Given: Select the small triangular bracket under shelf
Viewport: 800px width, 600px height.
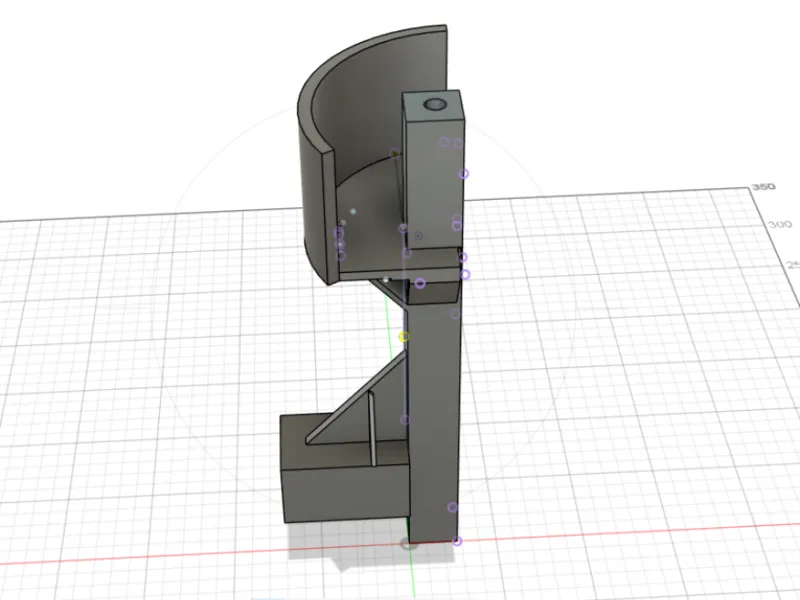Looking at the screenshot, I should pos(392,291).
